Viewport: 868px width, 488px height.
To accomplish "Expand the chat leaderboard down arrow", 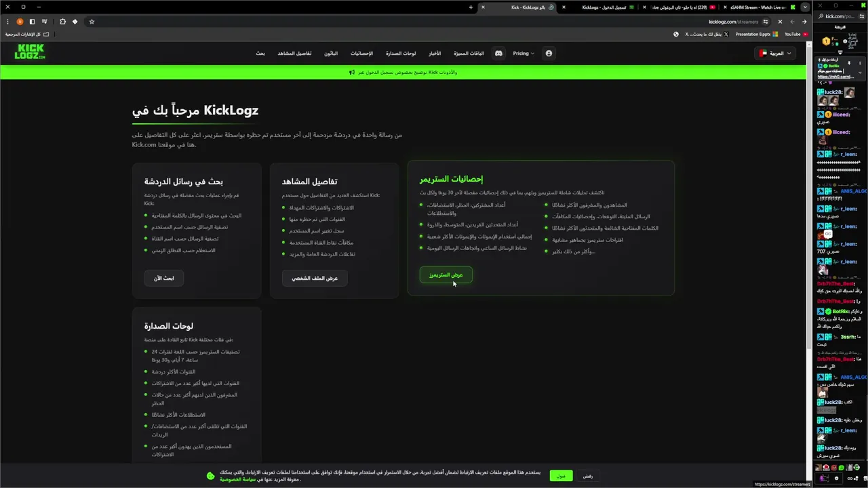I will (x=840, y=52).
